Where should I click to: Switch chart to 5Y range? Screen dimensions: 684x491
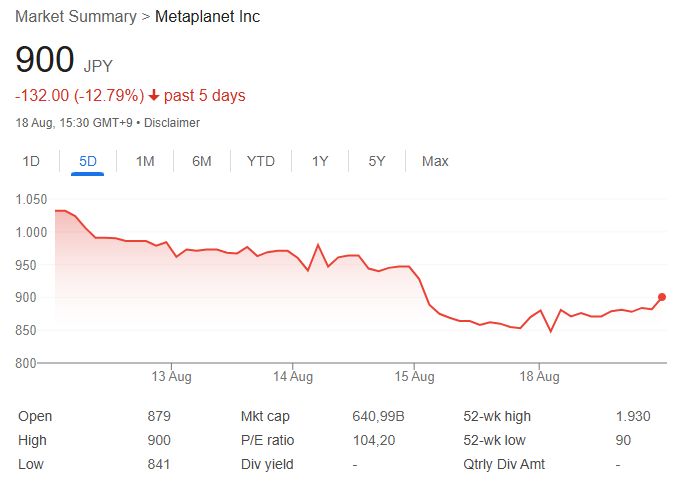(x=376, y=161)
